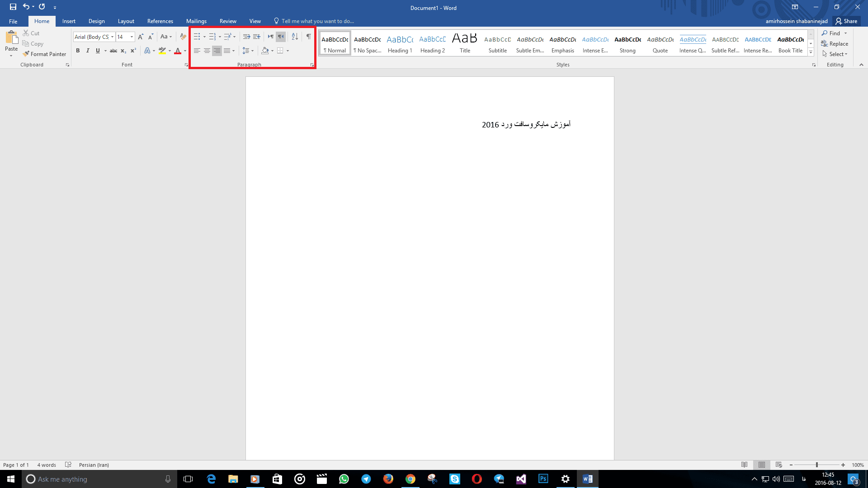
Task: Set right-to-left text direction
Action: [x=281, y=37]
